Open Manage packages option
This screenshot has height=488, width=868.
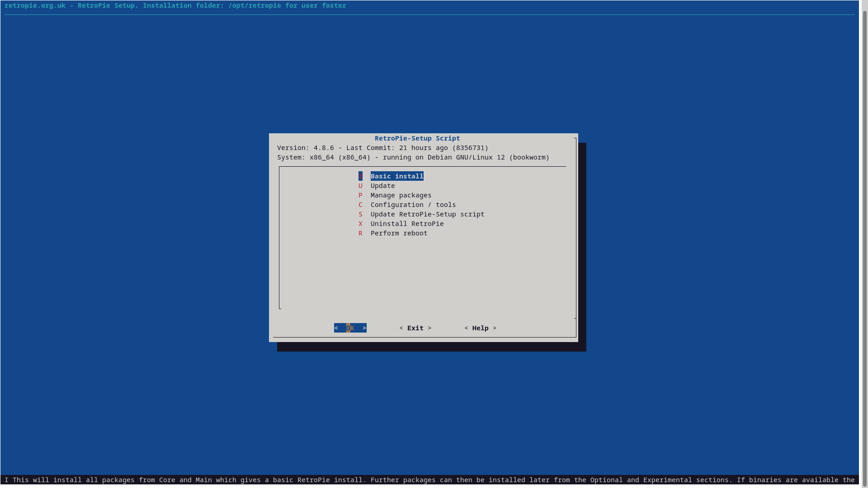pyautogui.click(x=401, y=195)
